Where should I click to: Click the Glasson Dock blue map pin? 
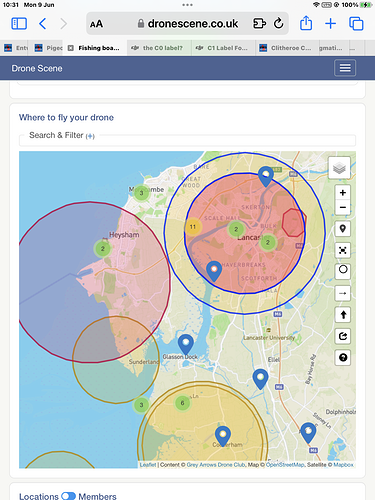pos(186,345)
